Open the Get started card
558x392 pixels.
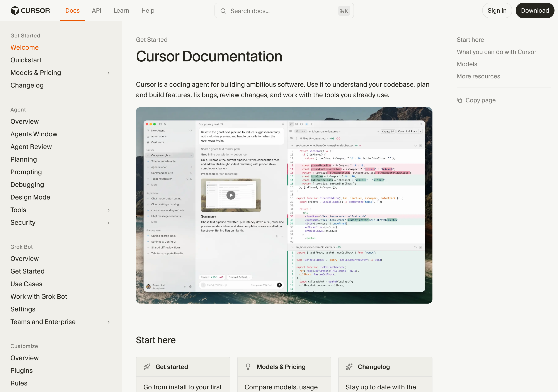[x=183, y=374]
